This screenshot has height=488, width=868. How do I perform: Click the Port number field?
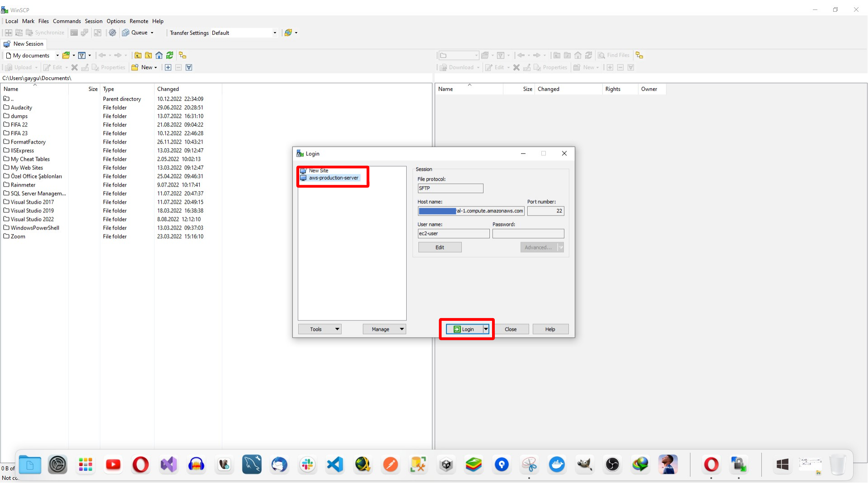546,211
